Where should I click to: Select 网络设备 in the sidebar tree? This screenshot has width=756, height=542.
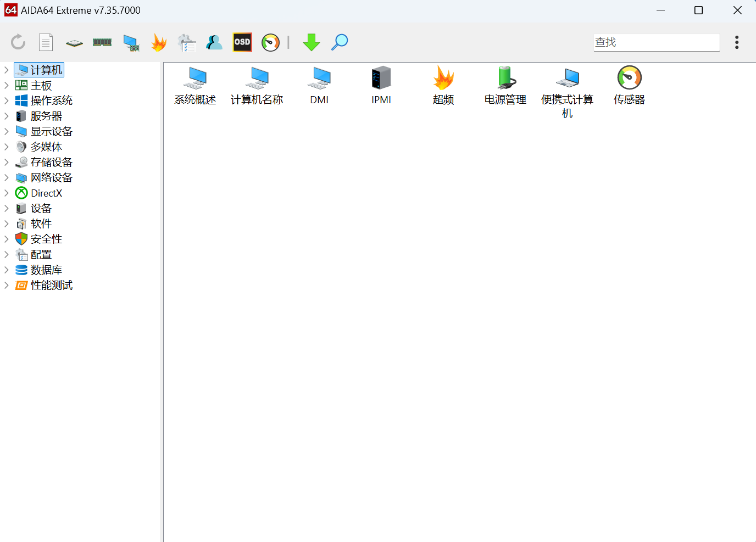coord(44,177)
